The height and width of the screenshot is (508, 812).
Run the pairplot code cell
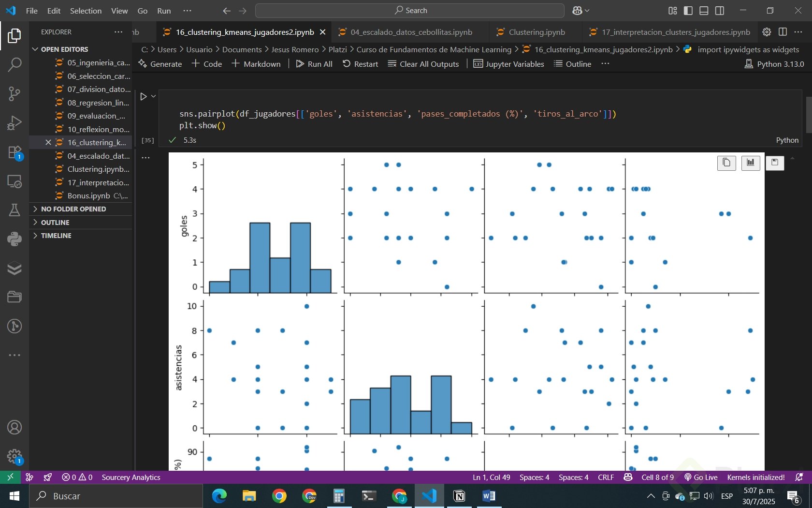click(144, 96)
